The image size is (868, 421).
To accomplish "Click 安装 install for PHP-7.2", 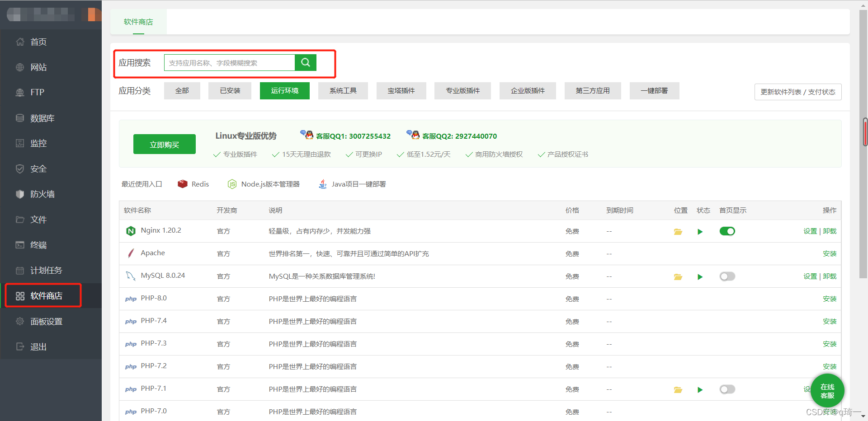I will [830, 367].
